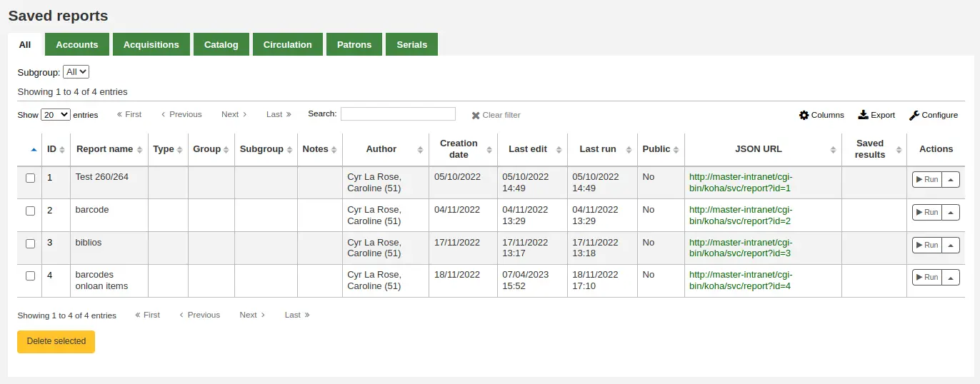Screen dimensions: 980x384
Task: Sort by Last run column
Action: (x=603, y=149)
